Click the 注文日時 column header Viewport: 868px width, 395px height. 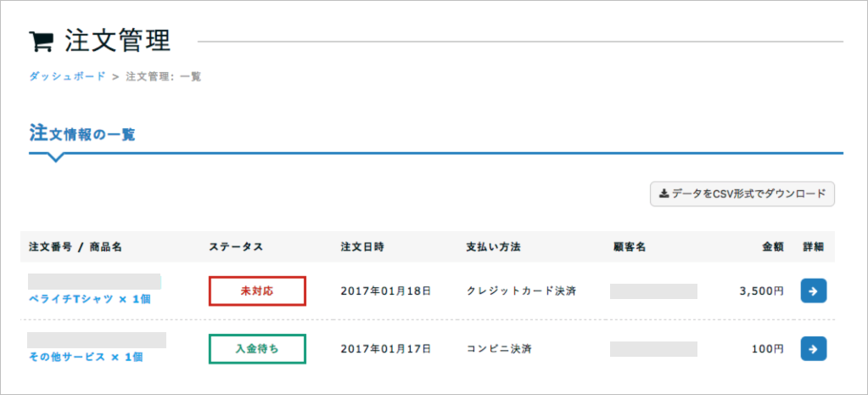[x=362, y=247]
